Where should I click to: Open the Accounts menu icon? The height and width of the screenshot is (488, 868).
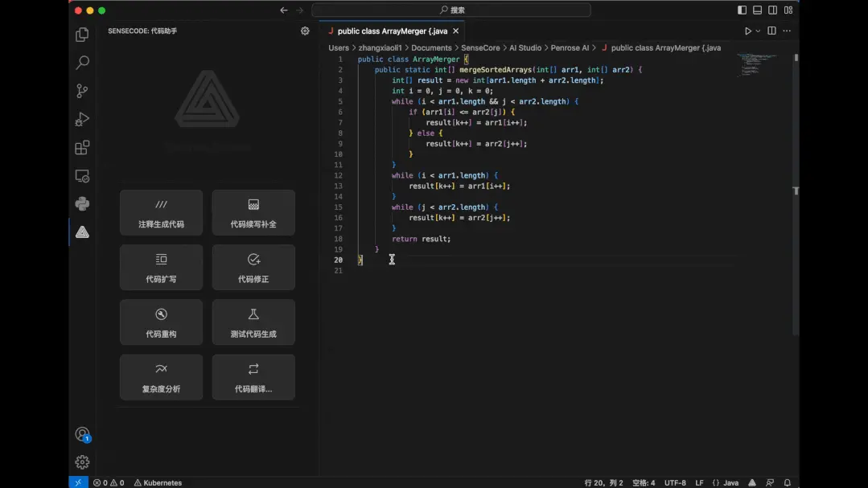[82, 434]
